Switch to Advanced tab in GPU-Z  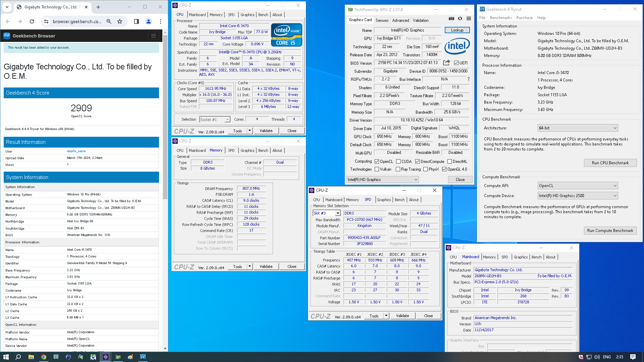point(400,20)
